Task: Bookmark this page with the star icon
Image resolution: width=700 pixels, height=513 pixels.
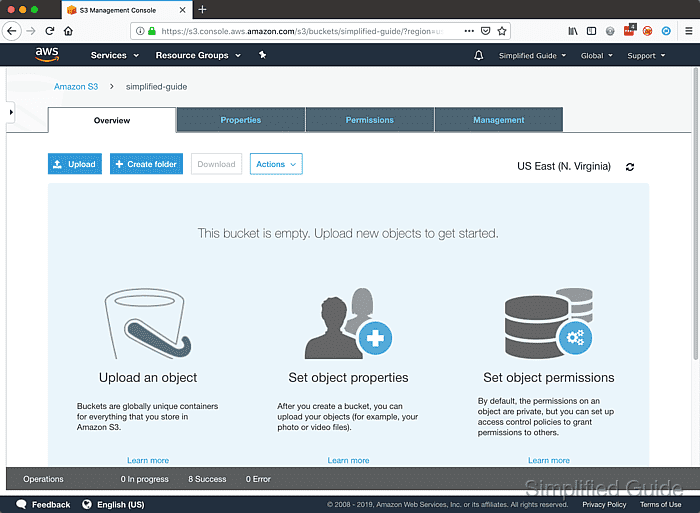Action: pyautogui.click(x=502, y=31)
